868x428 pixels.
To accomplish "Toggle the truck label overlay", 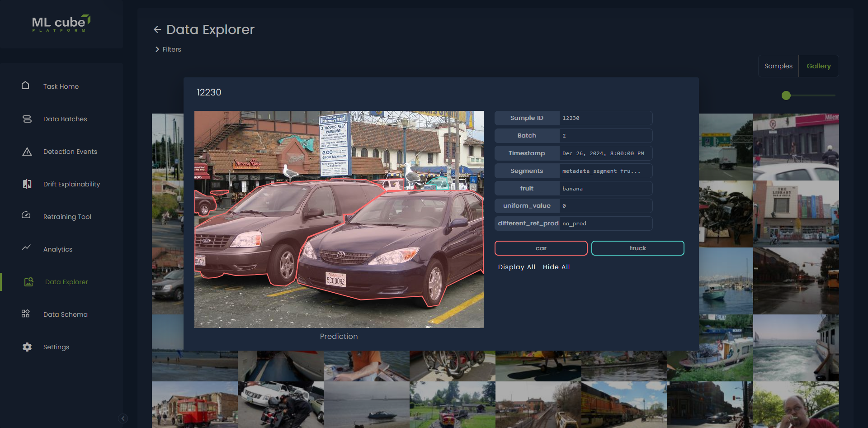I will [x=637, y=248].
